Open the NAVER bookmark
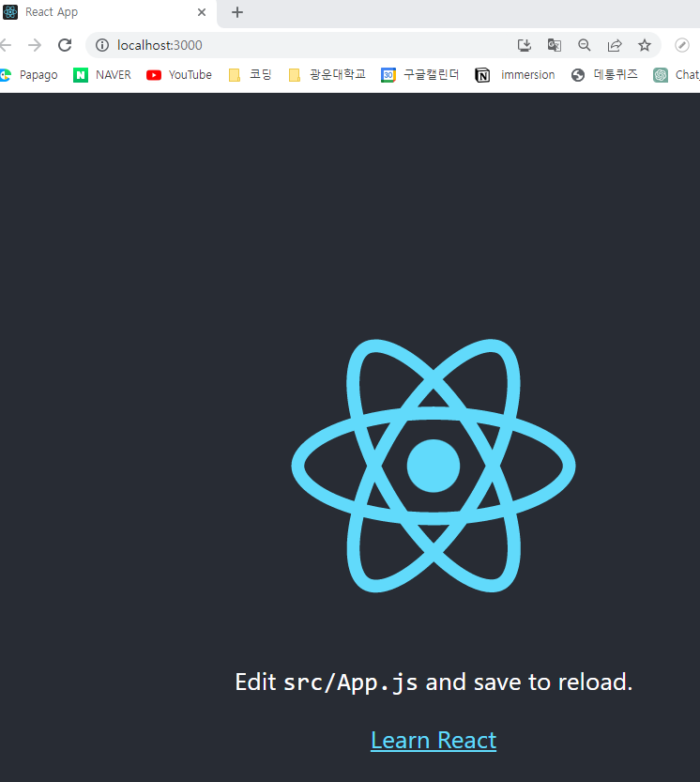The image size is (700, 782). (x=102, y=75)
